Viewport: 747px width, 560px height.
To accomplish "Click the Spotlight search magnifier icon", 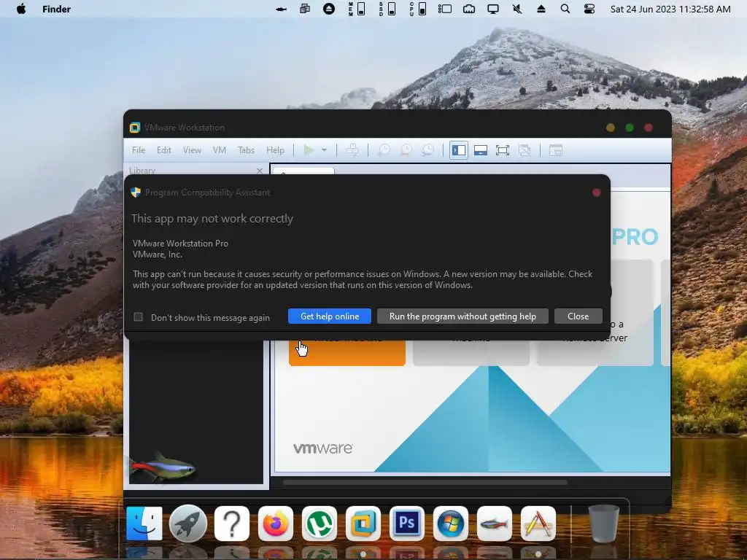I will coord(565,9).
